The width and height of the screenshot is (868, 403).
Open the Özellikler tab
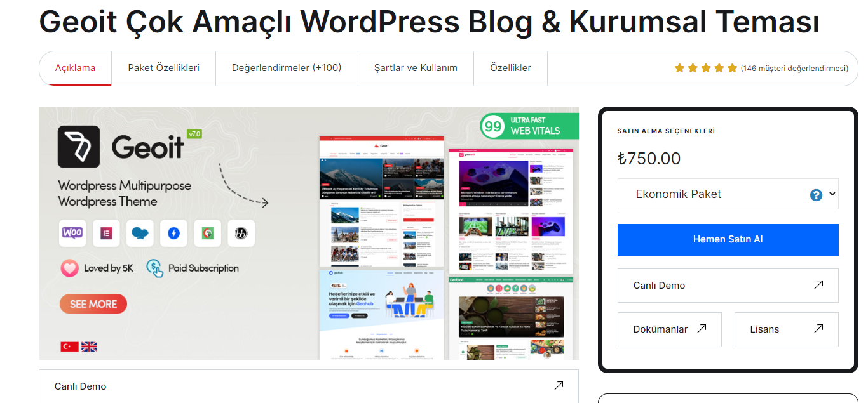click(x=511, y=68)
